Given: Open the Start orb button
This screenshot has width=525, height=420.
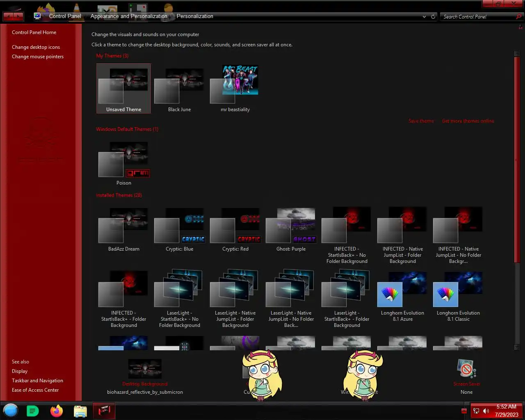Looking at the screenshot, I should [x=11, y=411].
